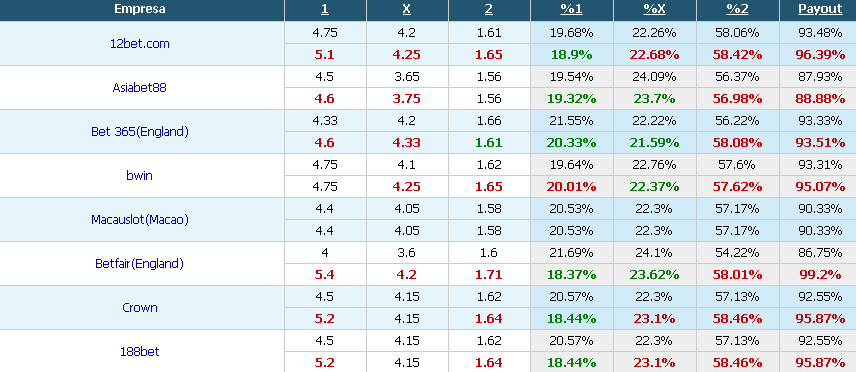The height and width of the screenshot is (372, 856).
Task: Open the bwin bookmaker link
Action: coord(140,175)
